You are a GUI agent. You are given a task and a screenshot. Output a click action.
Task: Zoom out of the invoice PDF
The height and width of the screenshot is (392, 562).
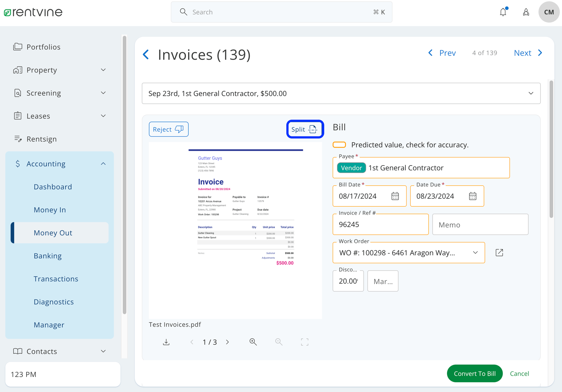pyautogui.click(x=279, y=342)
